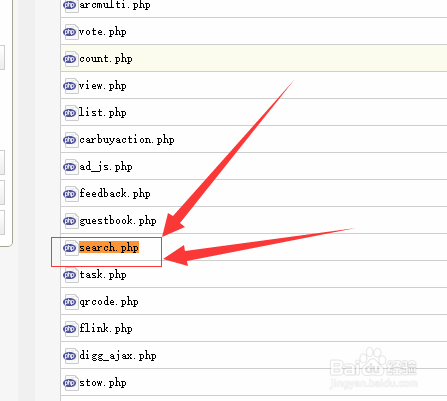Viewport: 447px width, 401px height.
Task: Select the task.php file name
Action: pos(103,275)
